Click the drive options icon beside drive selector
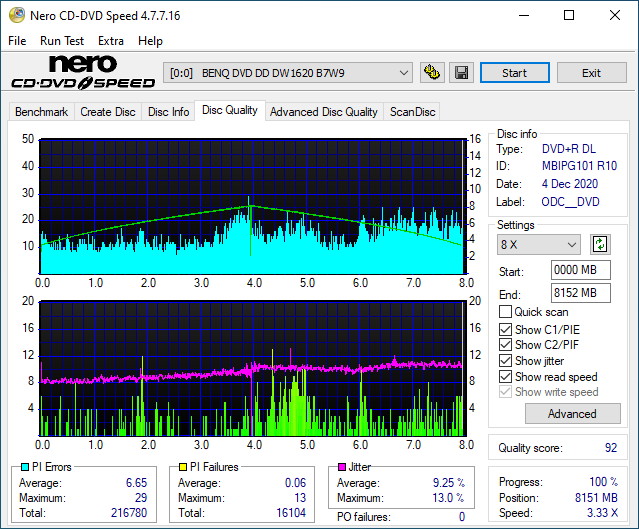The height and width of the screenshot is (529, 639). [432, 73]
